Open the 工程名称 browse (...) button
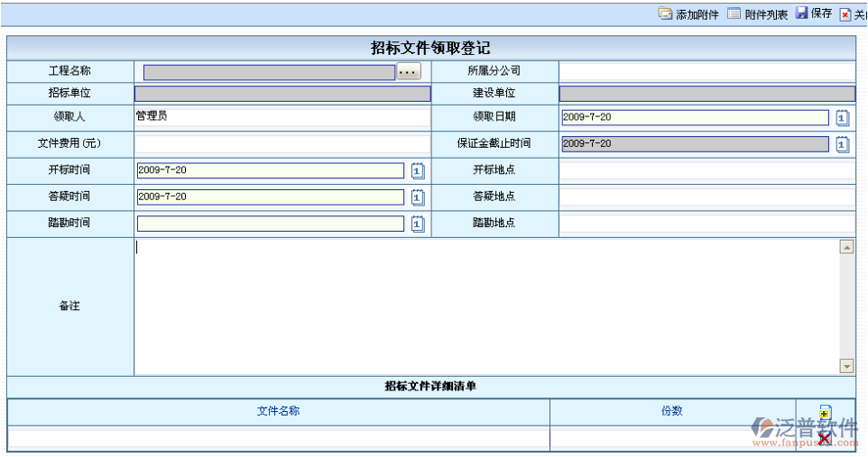Screen dimensions: 868x457 [x=409, y=71]
